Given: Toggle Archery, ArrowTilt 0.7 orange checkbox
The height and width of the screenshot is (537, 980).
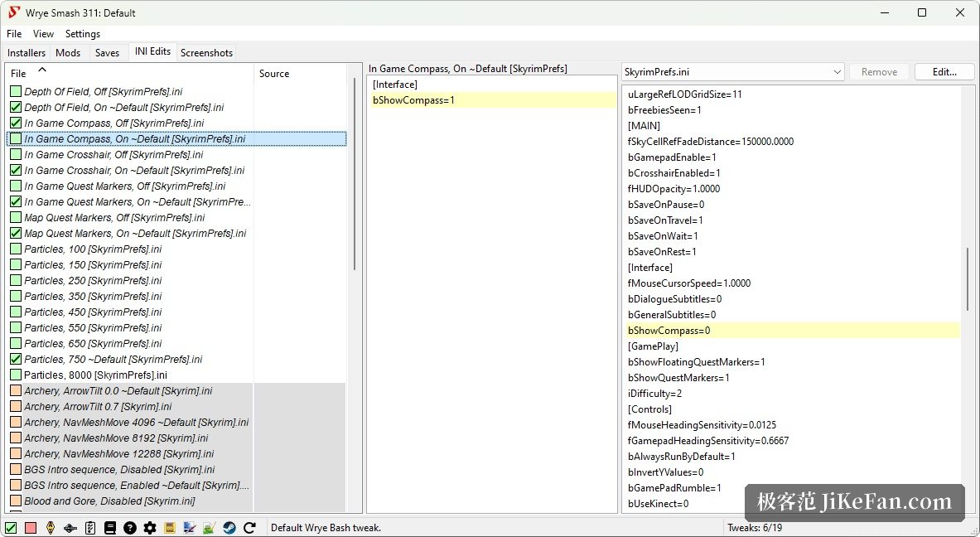Looking at the screenshot, I should [x=16, y=406].
